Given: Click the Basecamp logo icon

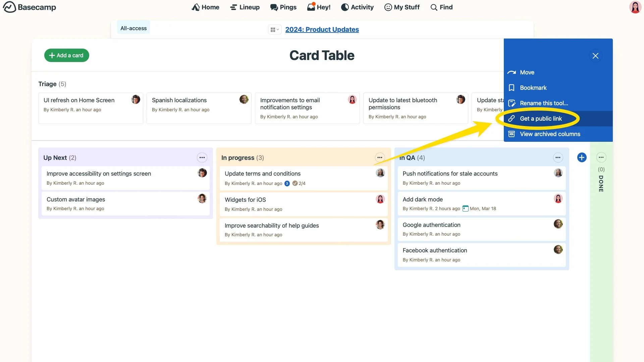Looking at the screenshot, I should coord(9,7).
